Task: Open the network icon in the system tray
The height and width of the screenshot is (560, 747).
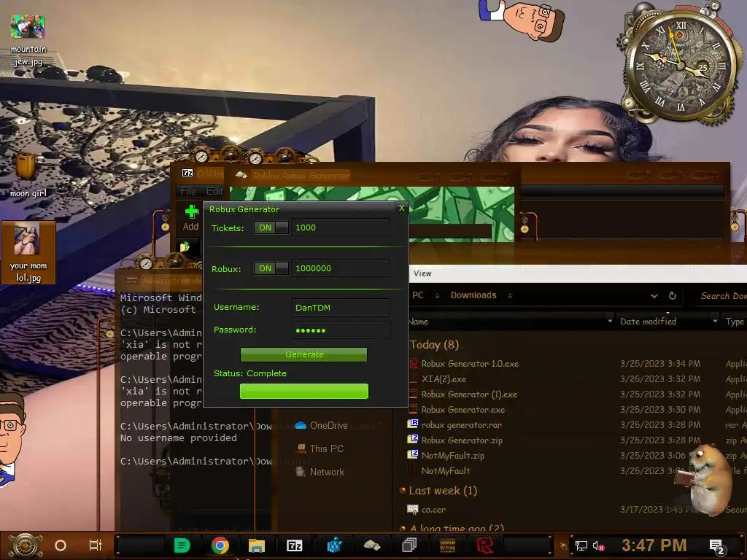Action: click(x=581, y=545)
